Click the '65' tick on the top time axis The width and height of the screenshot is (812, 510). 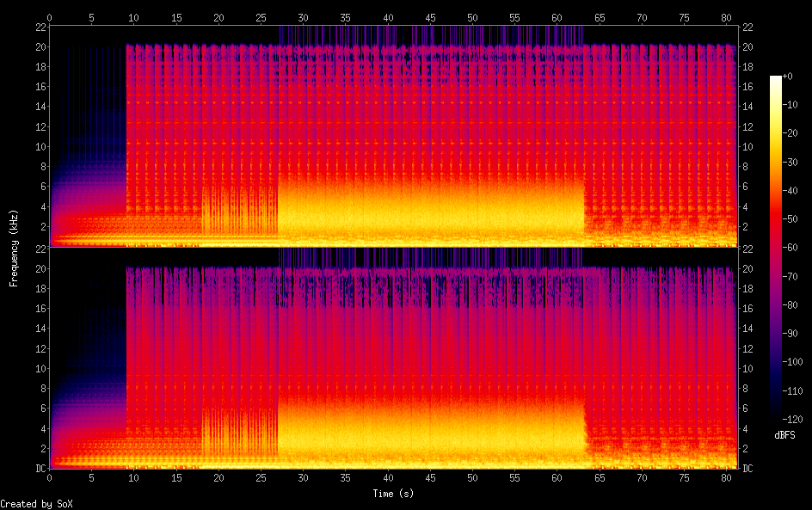pos(600,17)
